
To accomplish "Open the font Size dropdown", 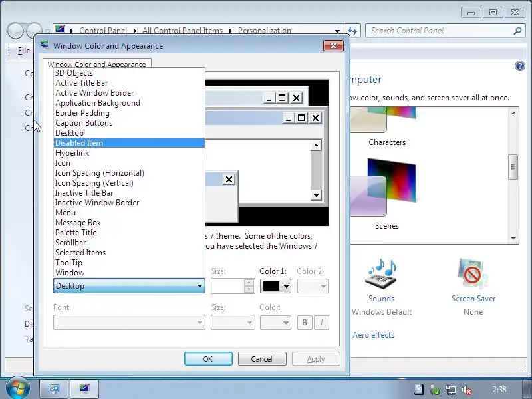I will (233, 322).
